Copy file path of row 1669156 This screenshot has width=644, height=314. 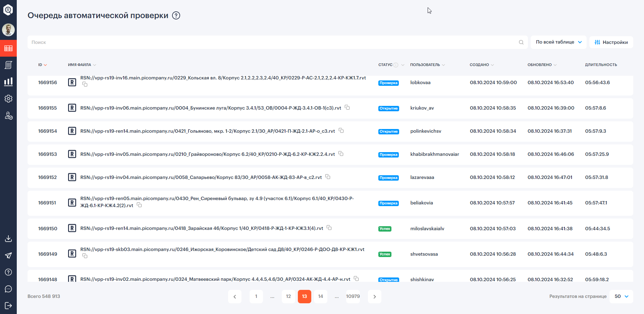click(85, 84)
